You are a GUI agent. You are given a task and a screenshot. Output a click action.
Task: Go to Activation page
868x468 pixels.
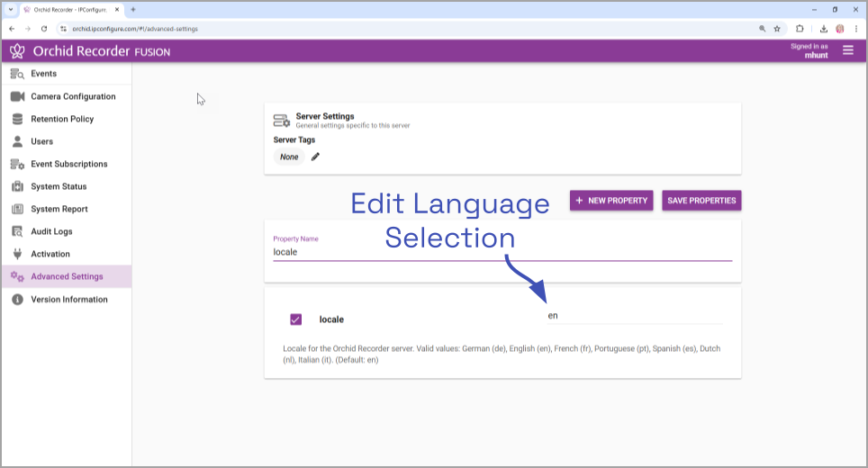pos(50,254)
